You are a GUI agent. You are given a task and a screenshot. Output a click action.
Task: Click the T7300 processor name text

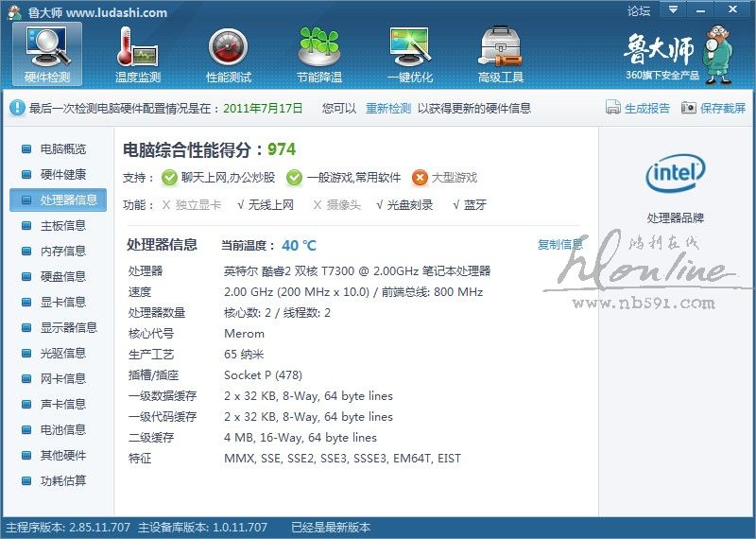[x=357, y=270]
